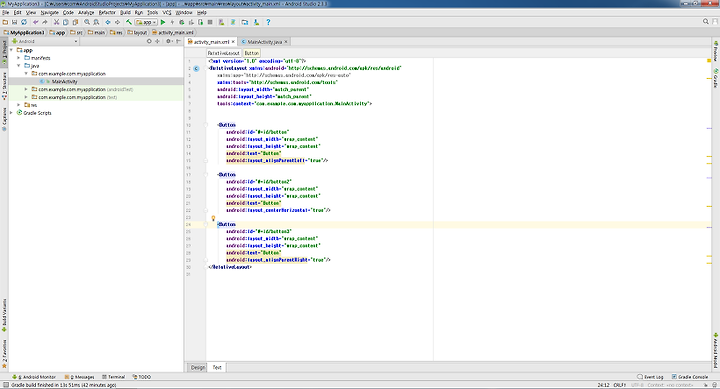
Task: Click the gutter icon beside RelativeLayout line
Action: (196, 68)
